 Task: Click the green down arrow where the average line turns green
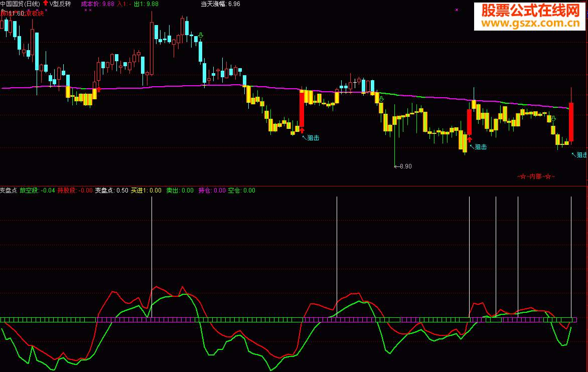(381, 99)
